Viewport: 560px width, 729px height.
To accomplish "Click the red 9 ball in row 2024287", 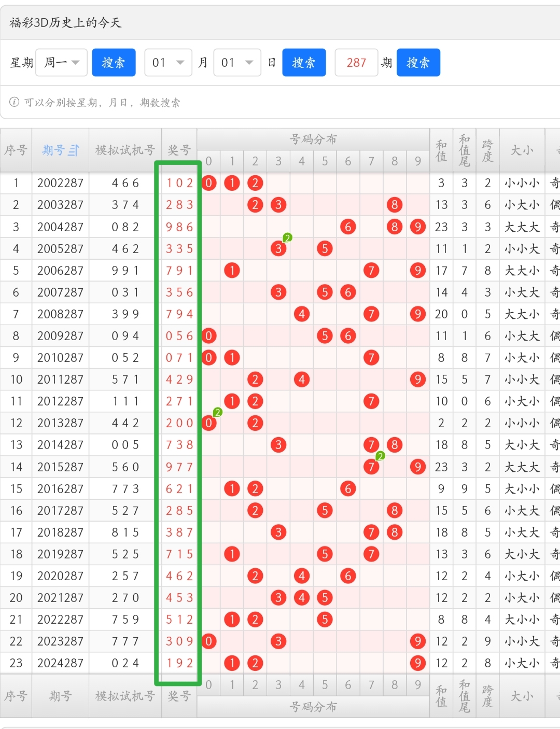I will (418, 663).
